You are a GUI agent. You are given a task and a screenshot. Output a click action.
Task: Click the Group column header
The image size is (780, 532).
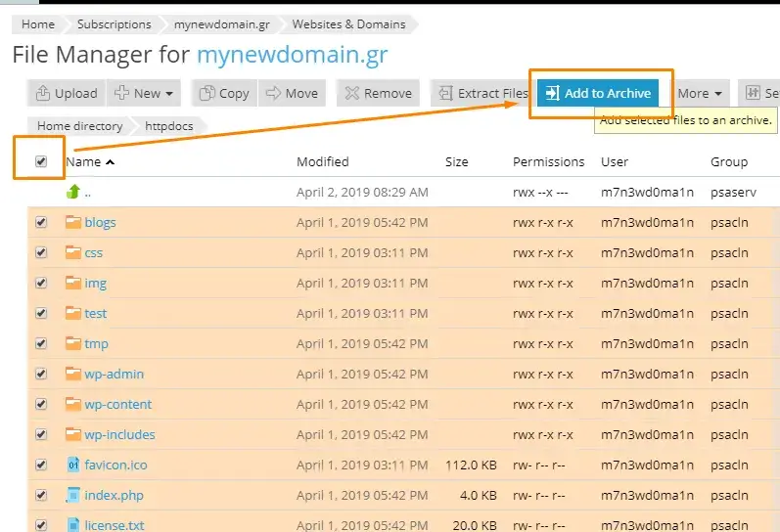(729, 161)
